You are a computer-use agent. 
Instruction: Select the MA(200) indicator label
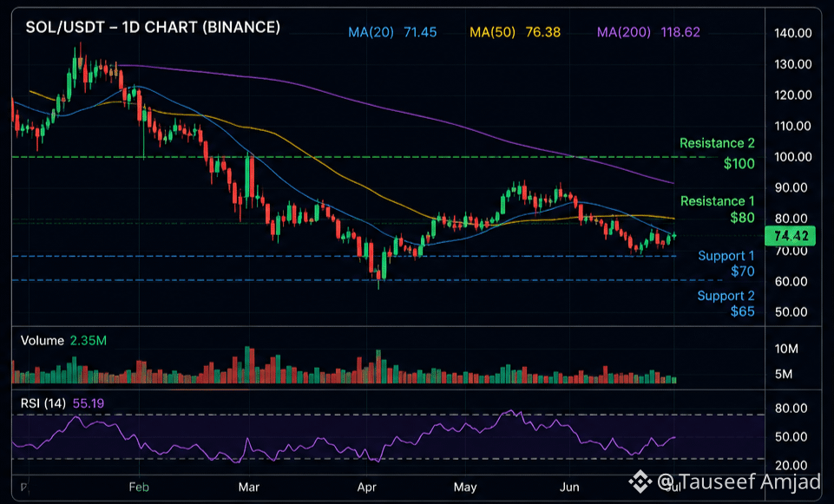pos(624,32)
